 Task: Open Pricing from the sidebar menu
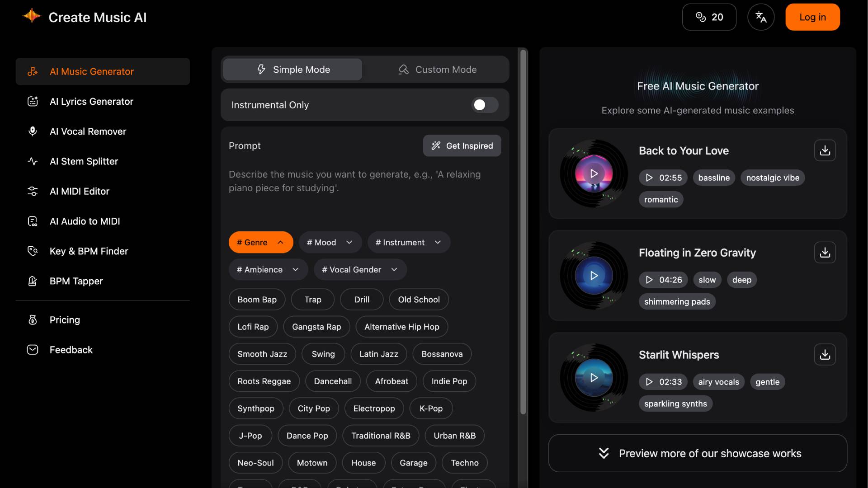65,320
